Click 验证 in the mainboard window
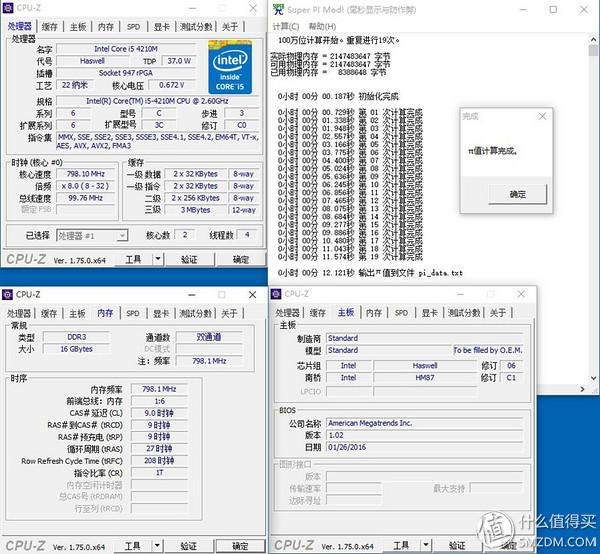 [x=457, y=545]
